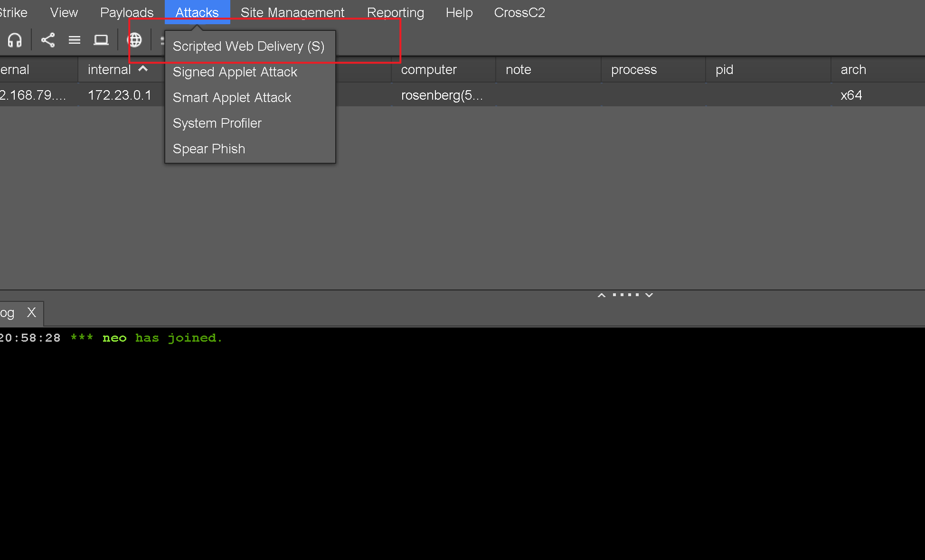Click the globe web icon in toolbar
925x560 pixels.
coord(135,40)
